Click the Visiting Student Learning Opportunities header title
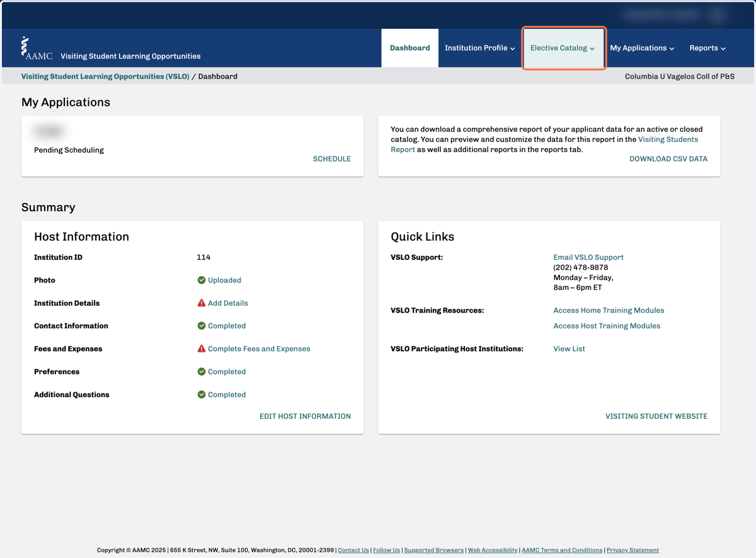Screen dimensions: 756x558 130,56
